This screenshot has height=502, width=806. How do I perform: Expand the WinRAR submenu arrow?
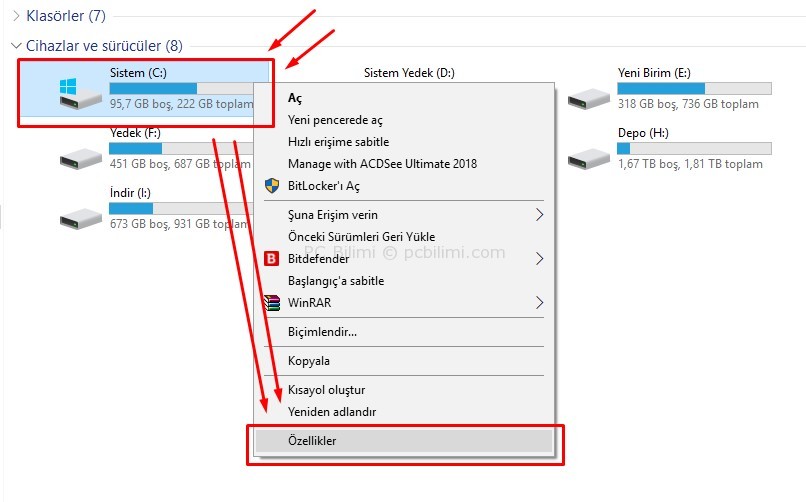click(x=539, y=302)
